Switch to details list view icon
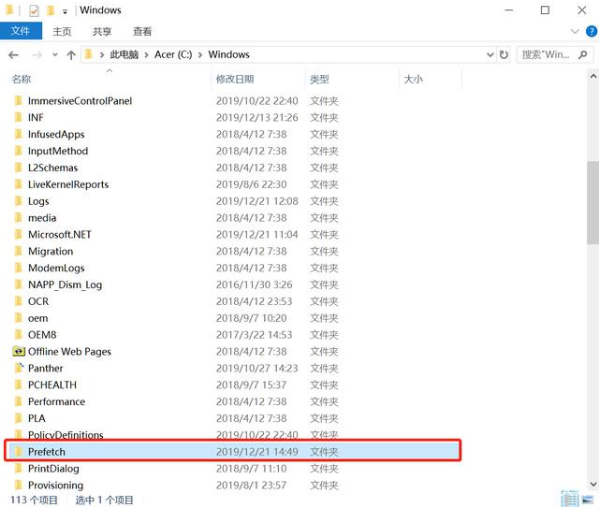601x511 pixels. click(x=570, y=499)
